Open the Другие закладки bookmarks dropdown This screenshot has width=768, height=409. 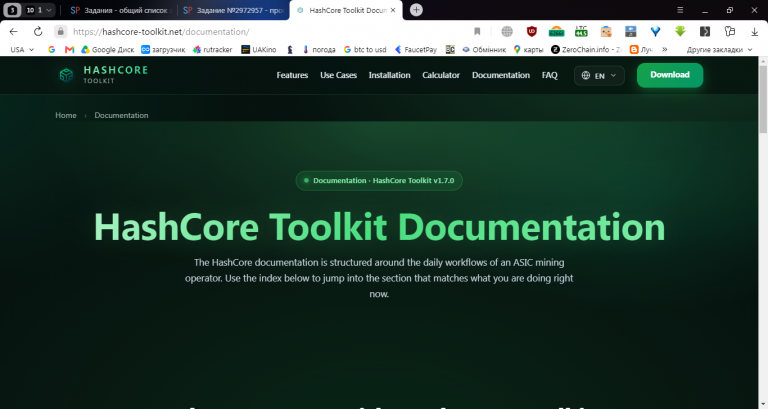point(719,49)
